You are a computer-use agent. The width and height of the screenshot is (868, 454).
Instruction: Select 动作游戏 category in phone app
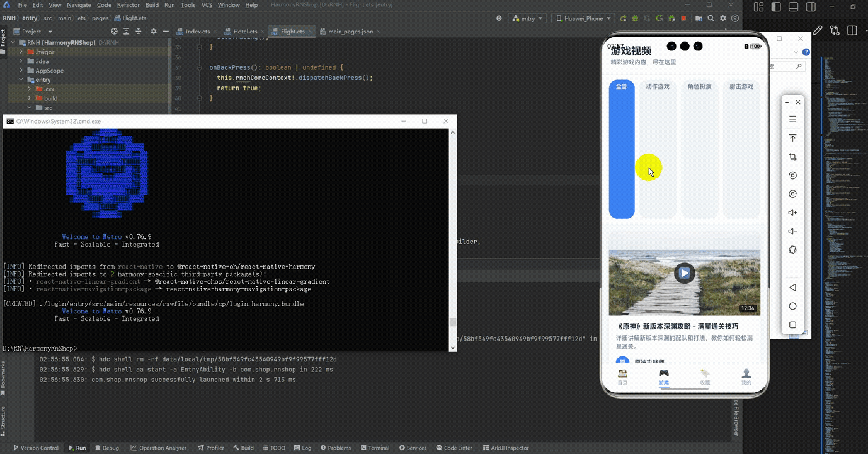click(658, 149)
